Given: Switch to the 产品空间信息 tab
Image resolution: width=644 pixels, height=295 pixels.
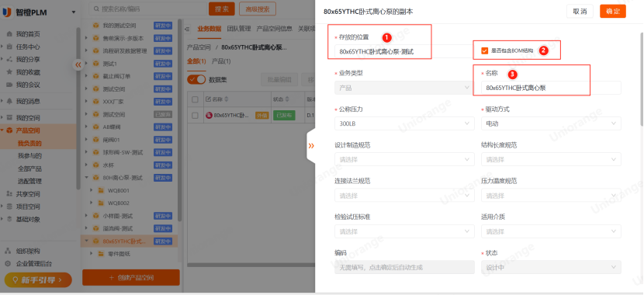Looking at the screenshot, I should coord(275,29).
